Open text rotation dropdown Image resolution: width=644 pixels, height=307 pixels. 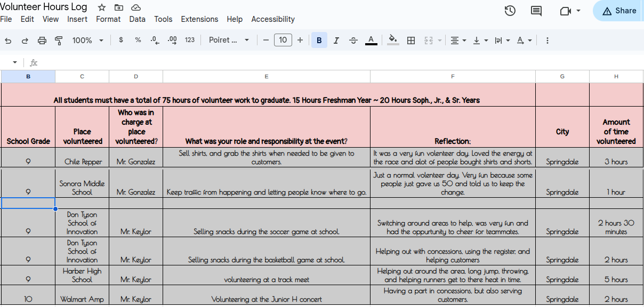tap(524, 41)
